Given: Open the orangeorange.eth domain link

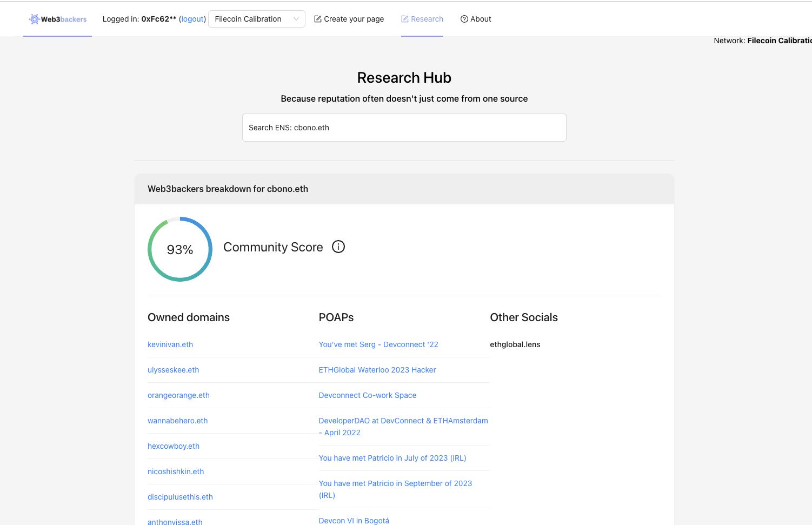Looking at the screenshot, I should (178, 395).
